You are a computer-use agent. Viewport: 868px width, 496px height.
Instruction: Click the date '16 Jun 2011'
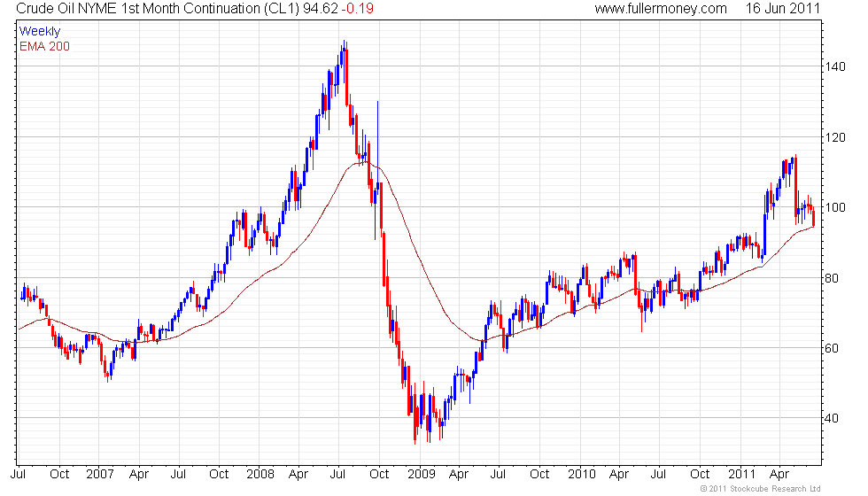(782, 9)
